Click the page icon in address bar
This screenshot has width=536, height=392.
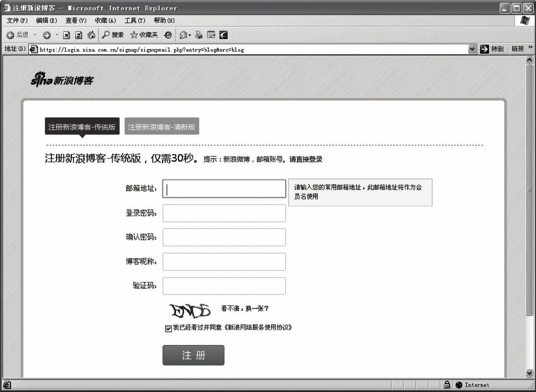34,49
